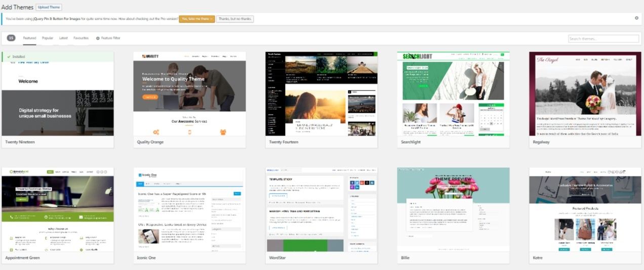
Task: Open Iconic One theme thumbnail
Action: click(189, 209)
